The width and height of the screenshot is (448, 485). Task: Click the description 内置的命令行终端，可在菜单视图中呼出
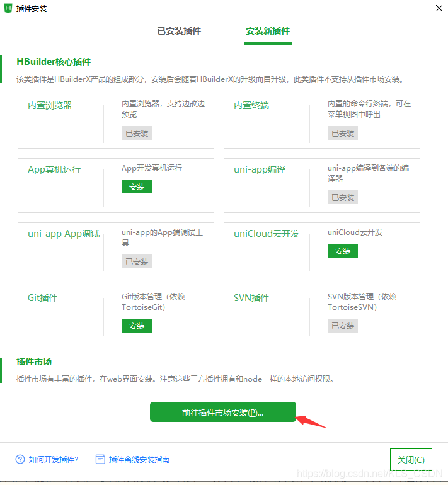[369, 109]
